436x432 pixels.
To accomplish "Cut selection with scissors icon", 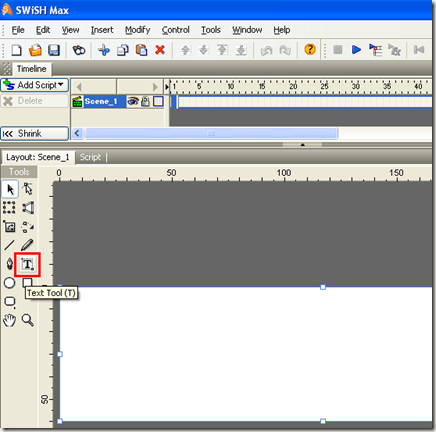I will click(104, 50).
